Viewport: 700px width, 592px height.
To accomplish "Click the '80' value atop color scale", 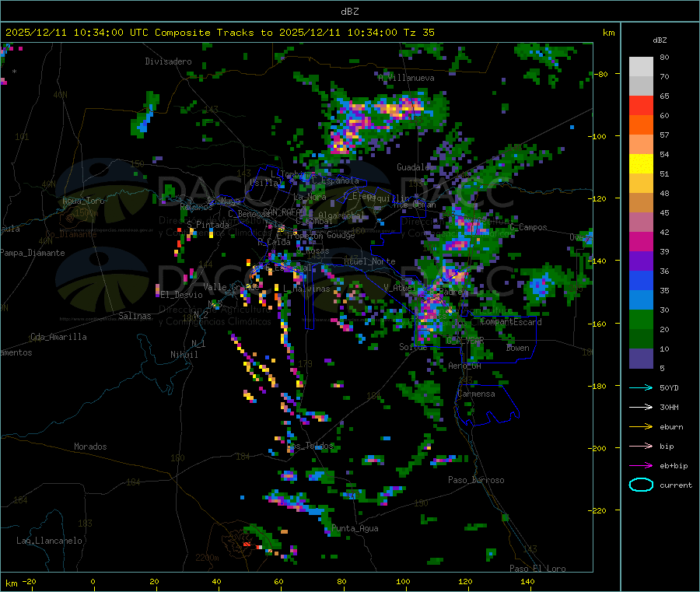I will tap(664, 57).
